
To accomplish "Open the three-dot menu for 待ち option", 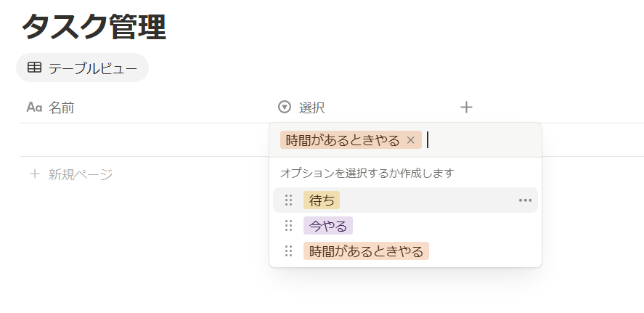I will click(525, 200).
